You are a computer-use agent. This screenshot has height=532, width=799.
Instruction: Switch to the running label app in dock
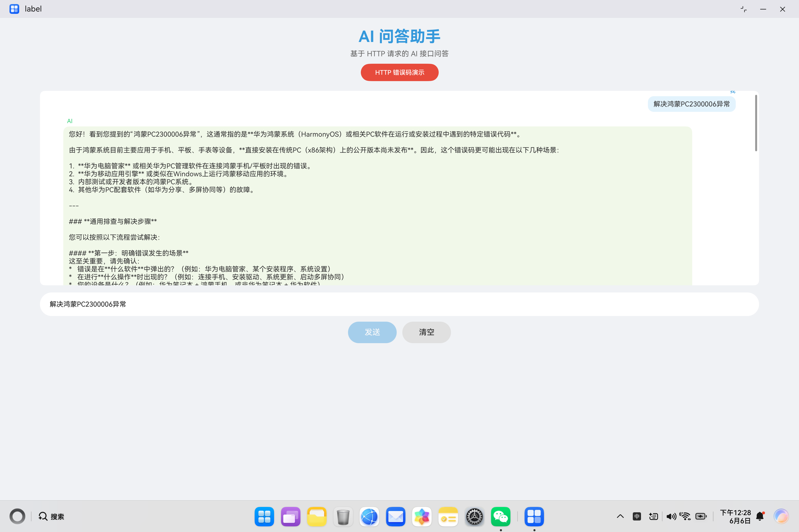(534, 516)
